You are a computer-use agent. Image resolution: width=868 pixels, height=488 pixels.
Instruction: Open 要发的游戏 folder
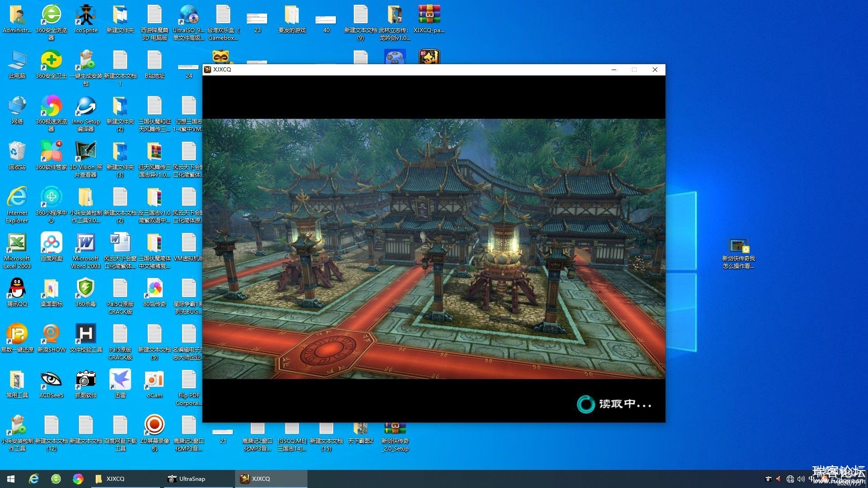[x=292, y=19]
